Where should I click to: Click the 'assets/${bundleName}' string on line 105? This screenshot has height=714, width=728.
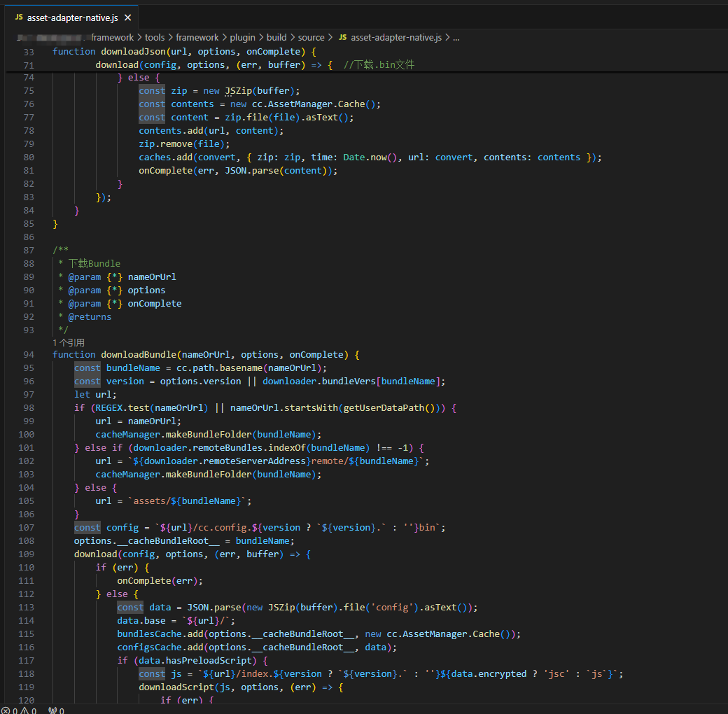187,501
